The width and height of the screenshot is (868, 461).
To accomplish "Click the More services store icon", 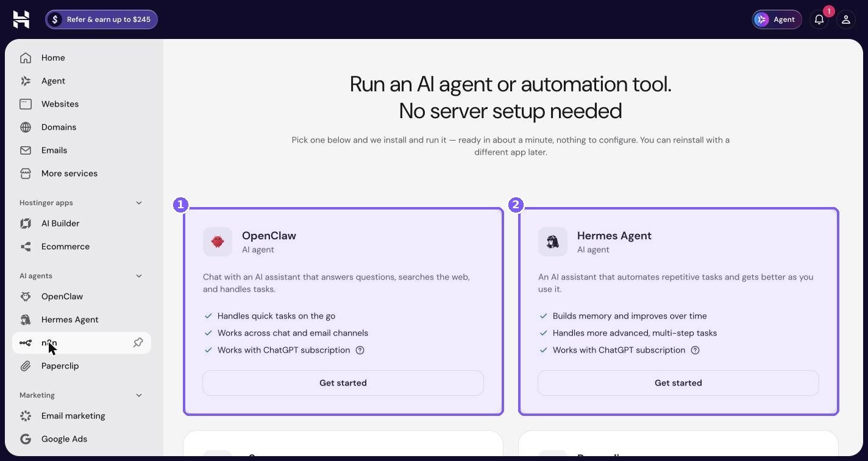I will click(26, 174).
